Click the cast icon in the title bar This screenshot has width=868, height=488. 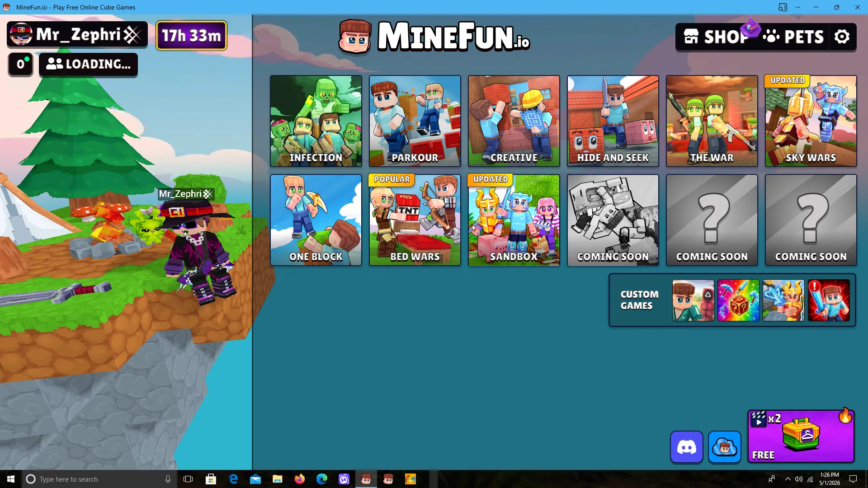pyautogui.click(x=783, y=7)
